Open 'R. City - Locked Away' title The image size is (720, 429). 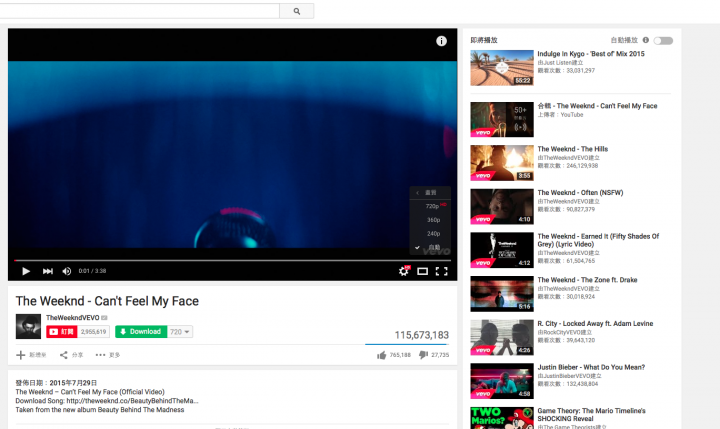(x=595, y=323)
